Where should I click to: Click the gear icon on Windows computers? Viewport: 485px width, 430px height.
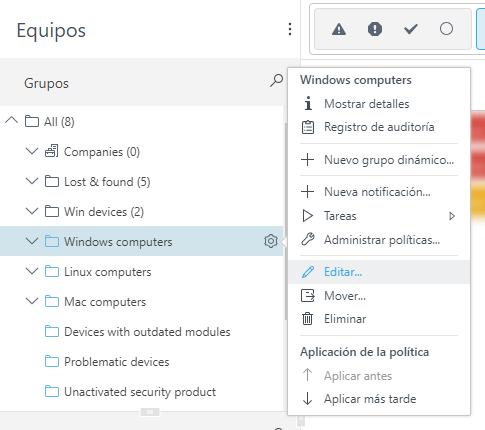[271, 241]
